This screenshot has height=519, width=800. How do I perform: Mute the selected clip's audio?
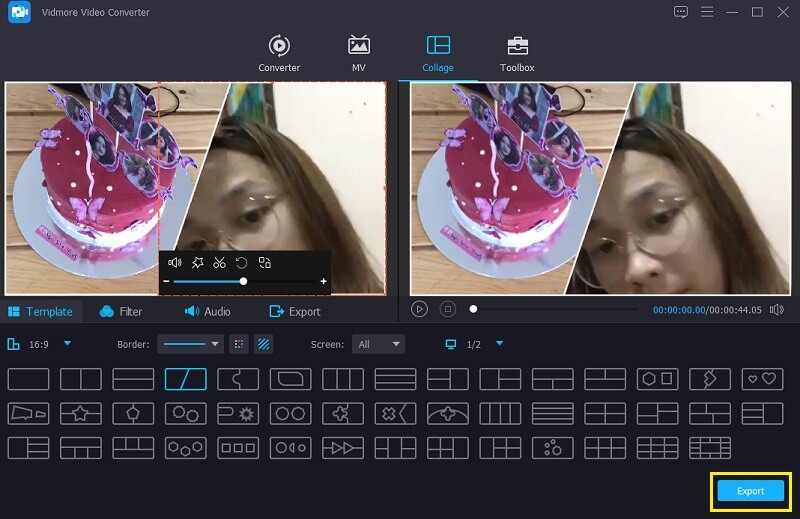click(x=174, y=263)
